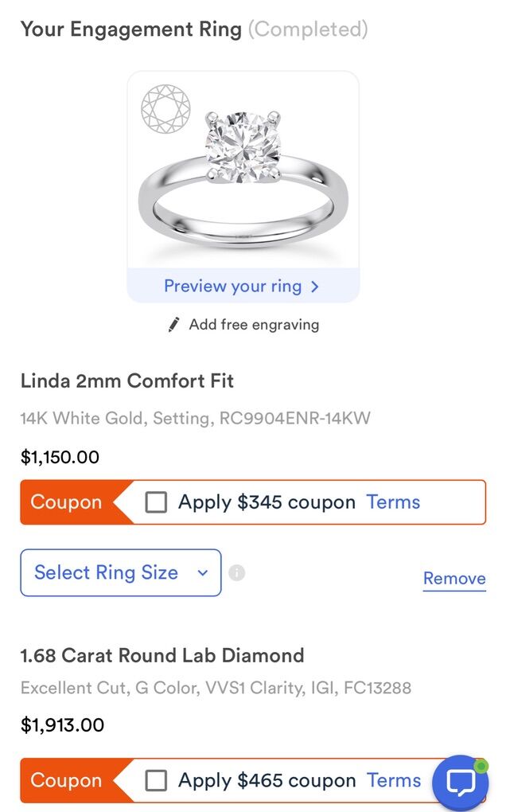Tick the $465 coupon checkbox
The width and height of the screenshot is (506, 812).
click(x=156, y=780)
